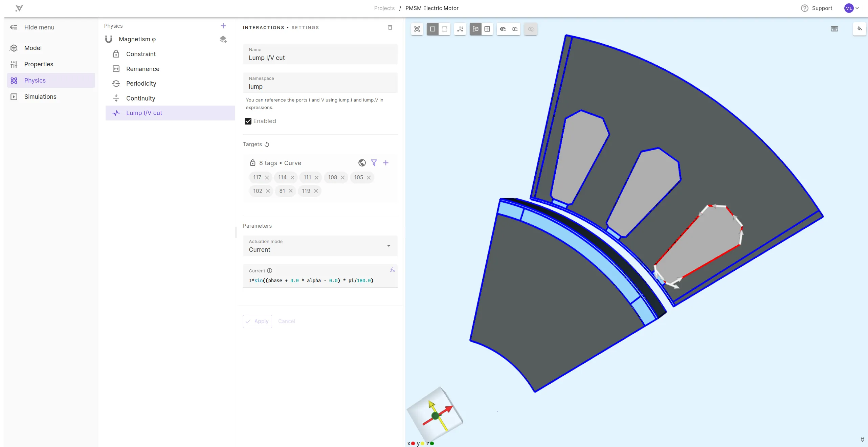Go to the Model section

click(x=51, y=48)
